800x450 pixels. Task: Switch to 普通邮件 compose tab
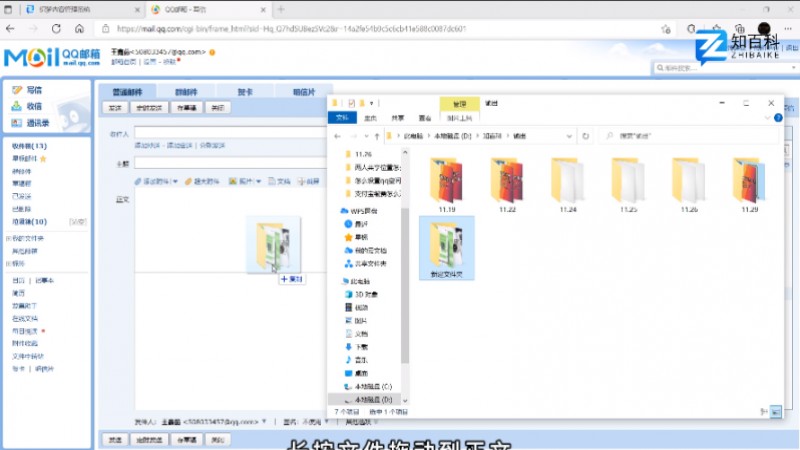(128, 92)
